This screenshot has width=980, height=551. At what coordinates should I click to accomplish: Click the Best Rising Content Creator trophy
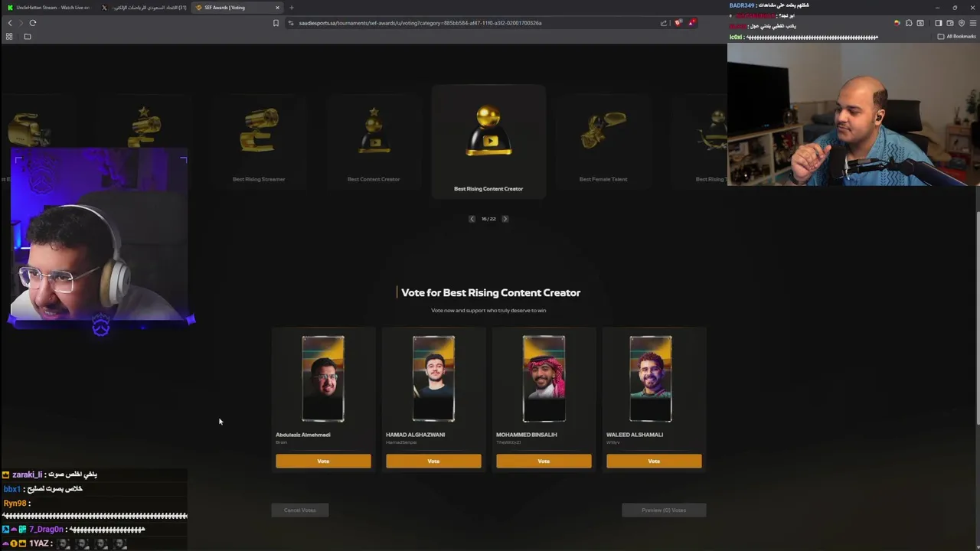tap(488, 131)
